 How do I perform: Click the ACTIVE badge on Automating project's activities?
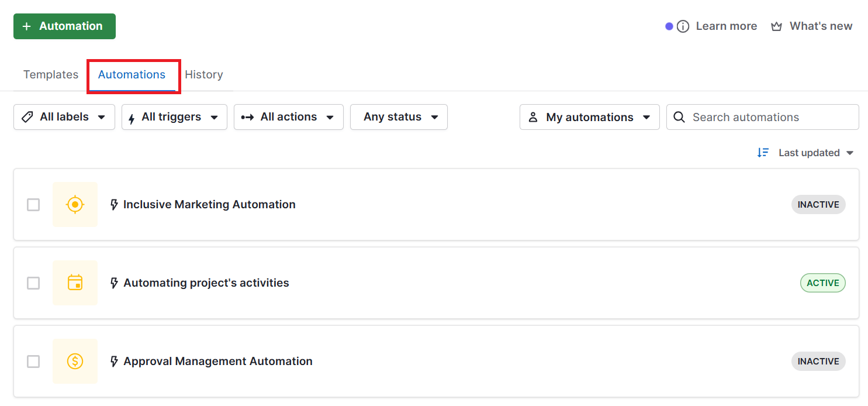pos(823,283)
